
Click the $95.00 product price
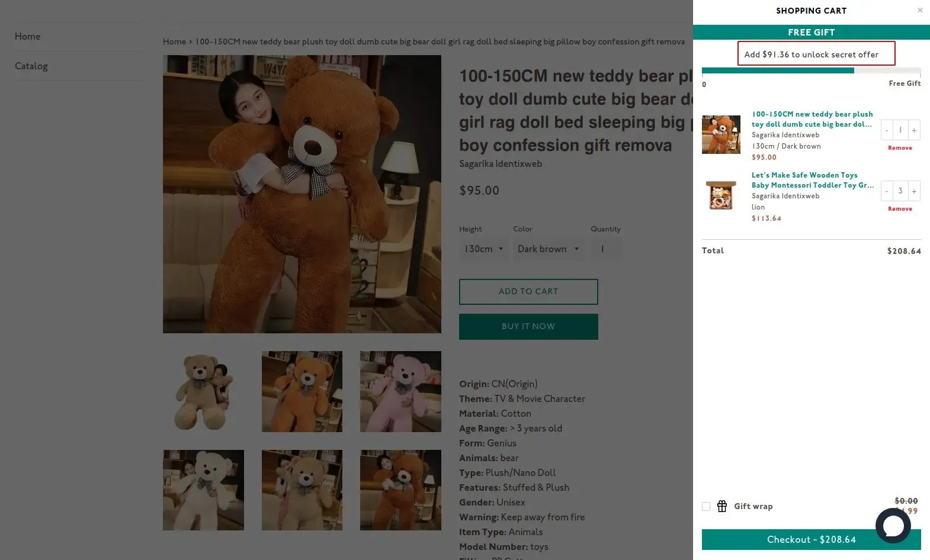coord(479,191)
